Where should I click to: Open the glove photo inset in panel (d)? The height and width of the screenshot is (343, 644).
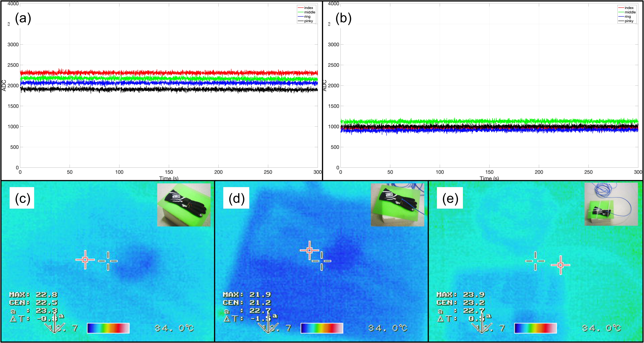coord(398,205)
